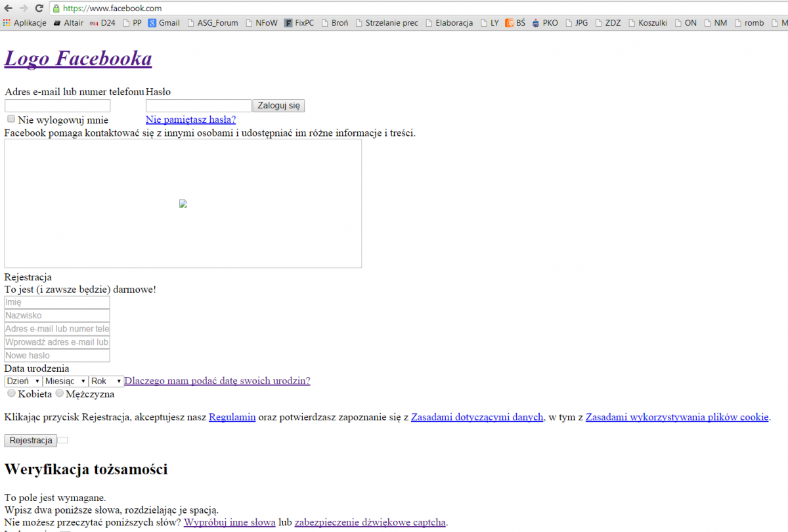Select the Kobieta radio button
The width and height of the screenshot is (788, 532).
click(11, 393)
